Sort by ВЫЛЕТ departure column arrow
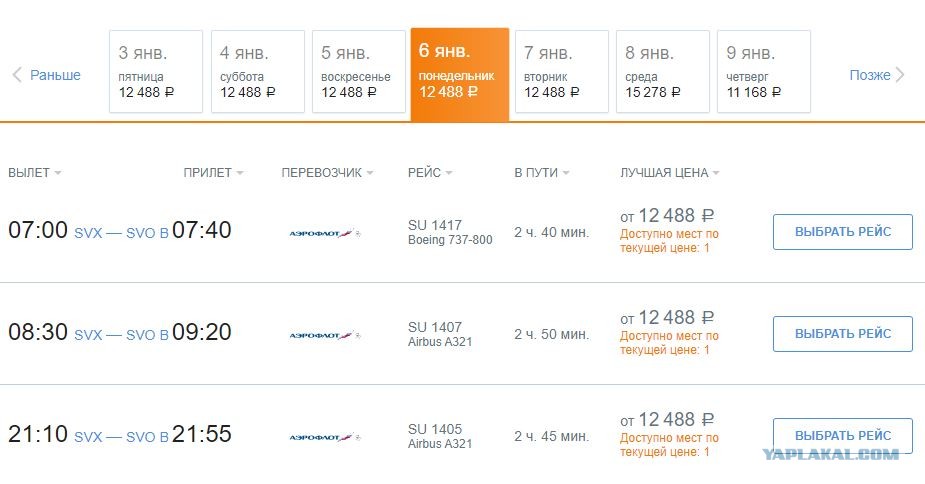This screenshot has height=484, width=925. point(58,173)
